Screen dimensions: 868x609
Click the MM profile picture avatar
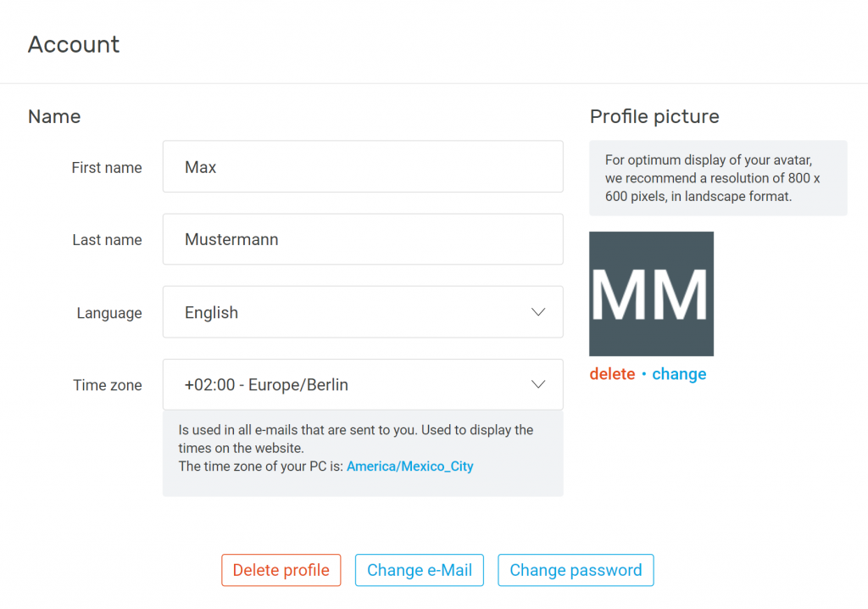pyautogui.click(x=651, y=293)
